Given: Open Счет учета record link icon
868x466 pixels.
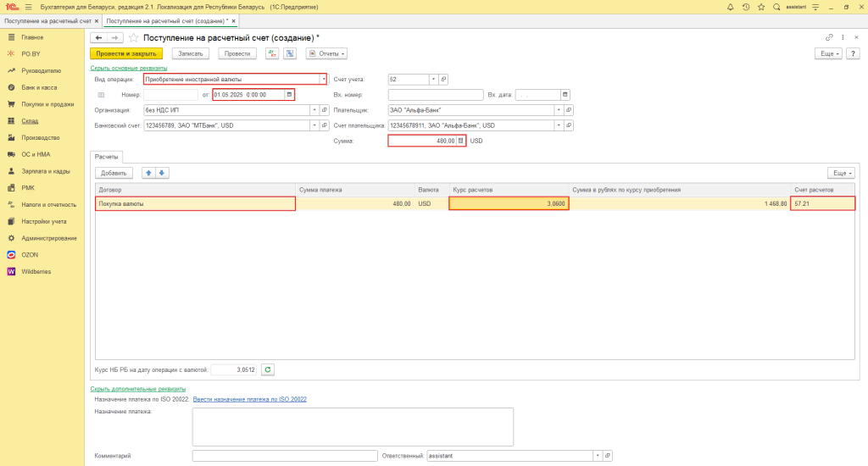Looking at the screenshot, I should (x=442, y=79).
